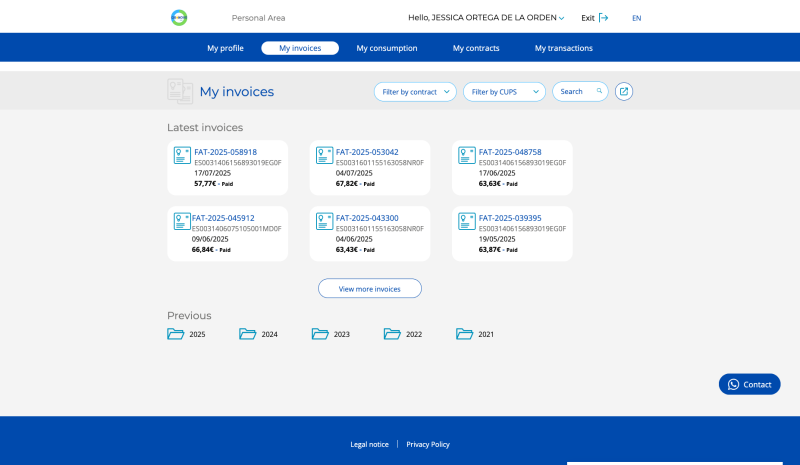Open invoice link FAT-2025-053042

pyautogui.click(x=367, y=152)
